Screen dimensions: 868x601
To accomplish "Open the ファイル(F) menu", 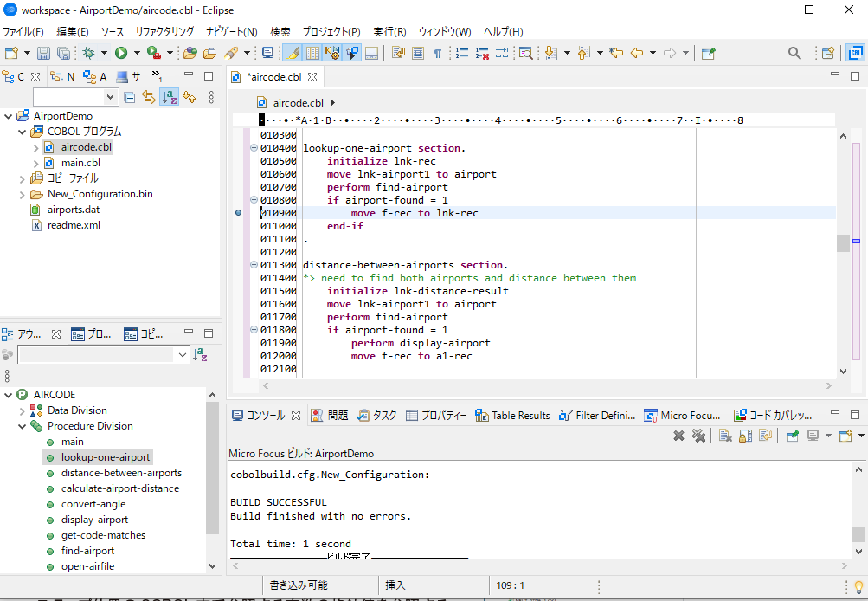I will click(23, 31).
